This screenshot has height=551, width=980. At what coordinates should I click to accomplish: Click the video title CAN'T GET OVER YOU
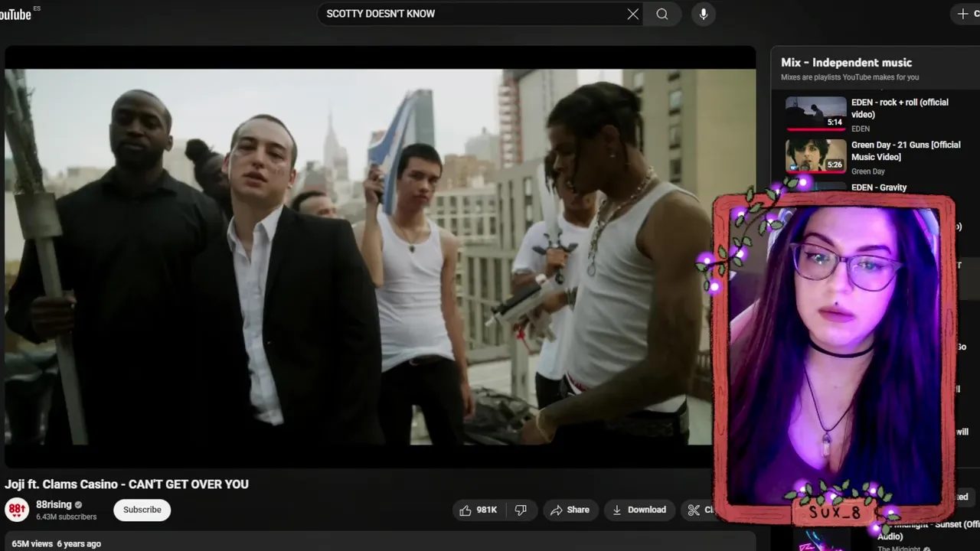(126, 484)
